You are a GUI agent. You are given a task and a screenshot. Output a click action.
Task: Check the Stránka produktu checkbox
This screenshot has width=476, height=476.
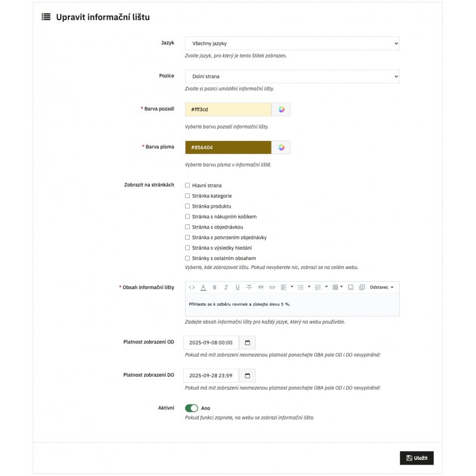(x=187, y=206)
